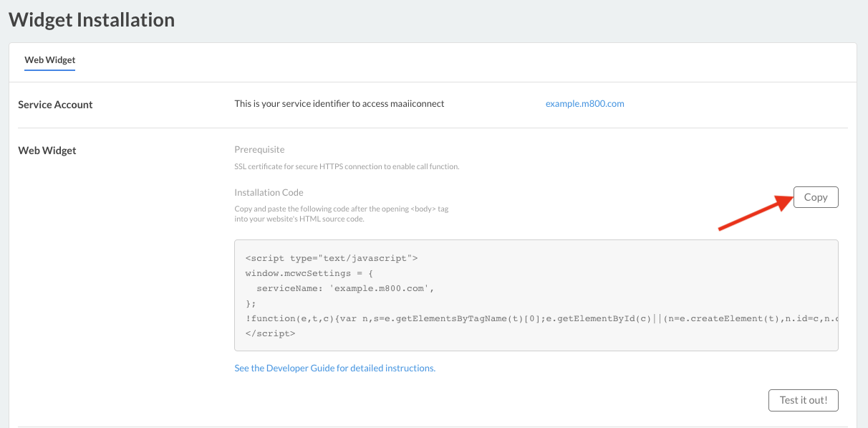Click the opening script tag code line

331,258
